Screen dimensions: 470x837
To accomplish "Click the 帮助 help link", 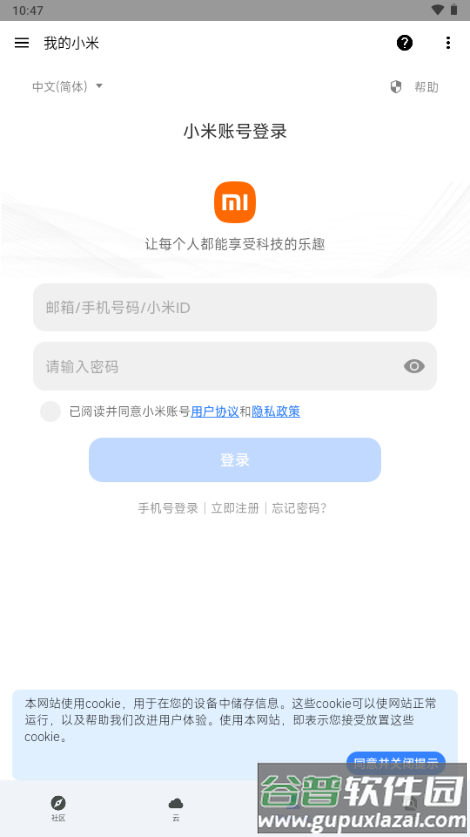I will [x=426, y=87].
